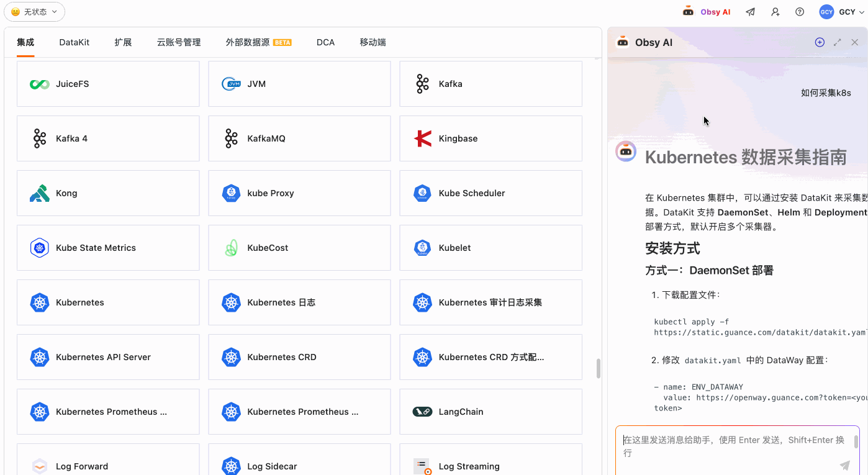Open the 无状态 status dropdown
Image resolution: width=868 pixels, height=475 pixels.
(x=35, y=12)
